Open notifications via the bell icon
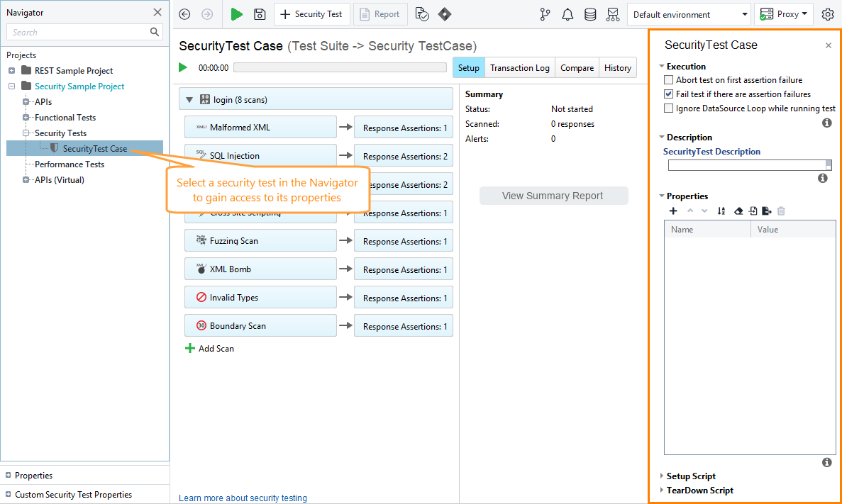This screenshot has height=504, width=842. (567, 14)
